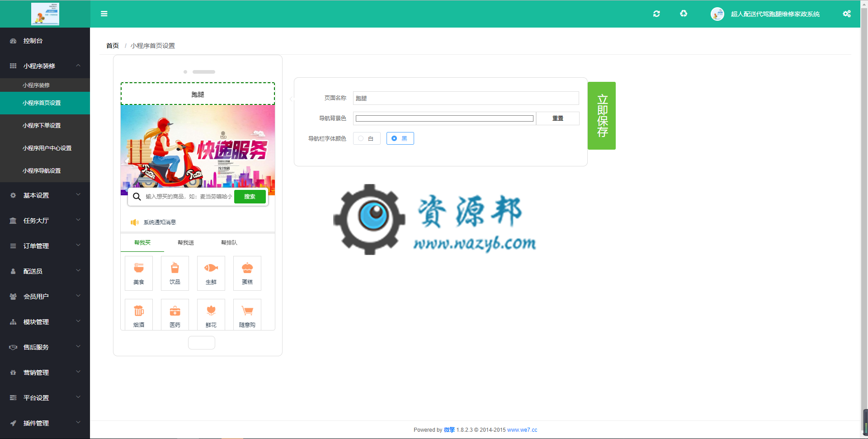
Task: Click the 随意购 cart icon
Action: coord(247,311)
